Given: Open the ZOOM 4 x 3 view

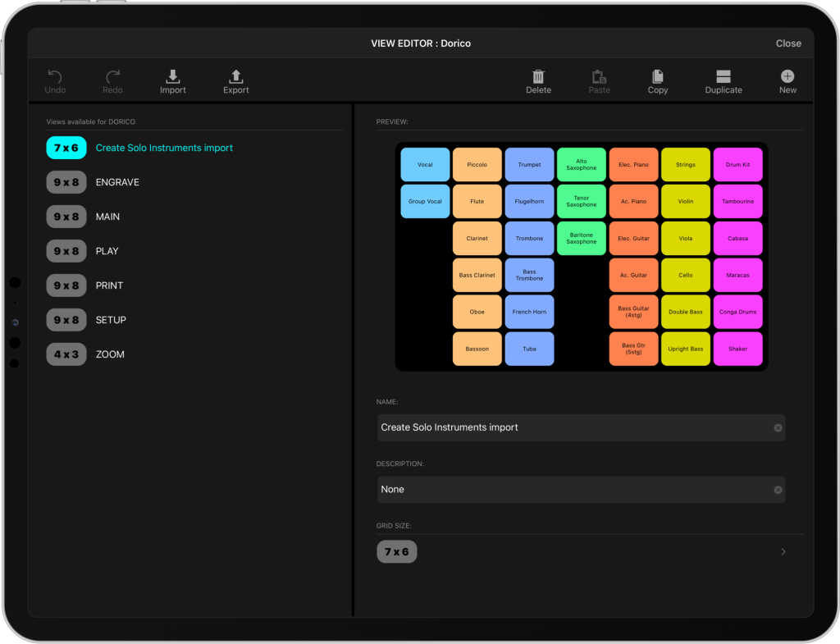Looking at the screenshot, I should coord(109,354).
